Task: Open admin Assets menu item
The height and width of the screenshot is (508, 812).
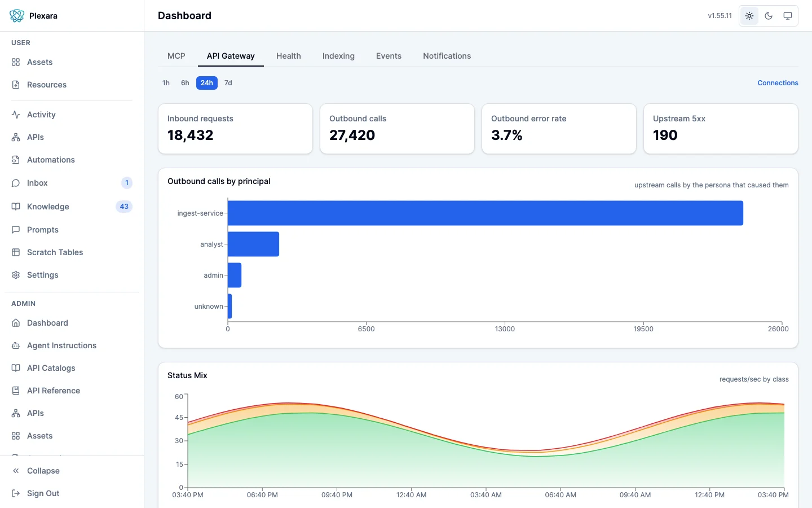Action: coord(72,436)
